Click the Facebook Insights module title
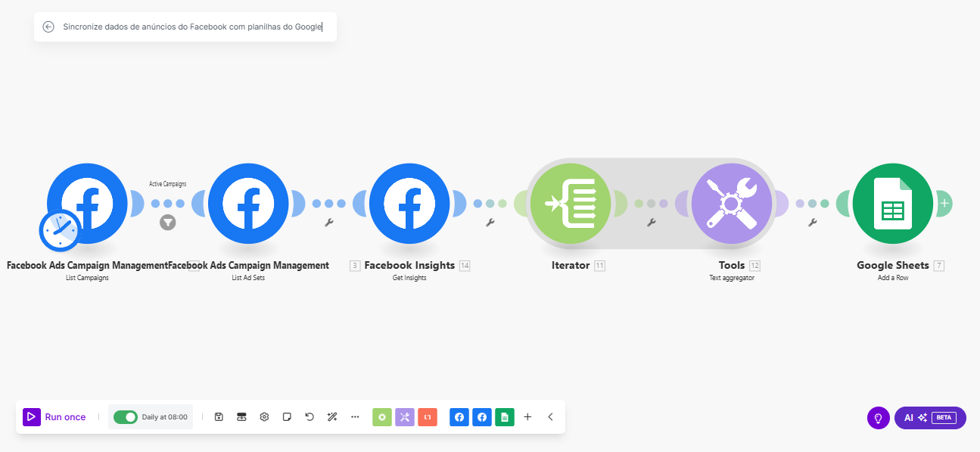Image resolution: width=980 pixels, height=452 pixels. pos(409,266)
